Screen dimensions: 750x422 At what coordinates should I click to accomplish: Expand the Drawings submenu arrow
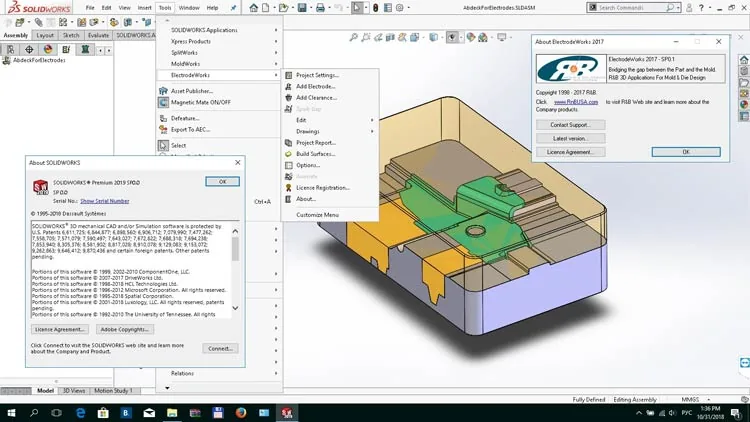372,131
